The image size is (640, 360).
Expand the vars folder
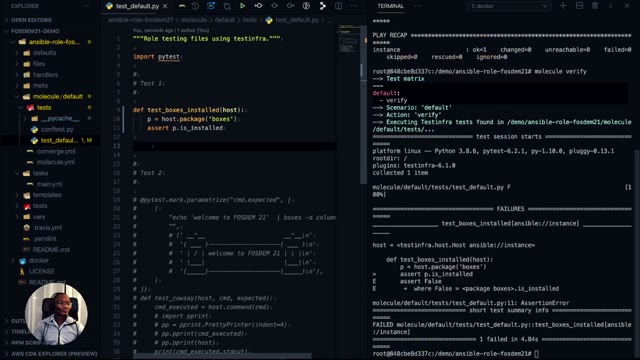(39, 217)
